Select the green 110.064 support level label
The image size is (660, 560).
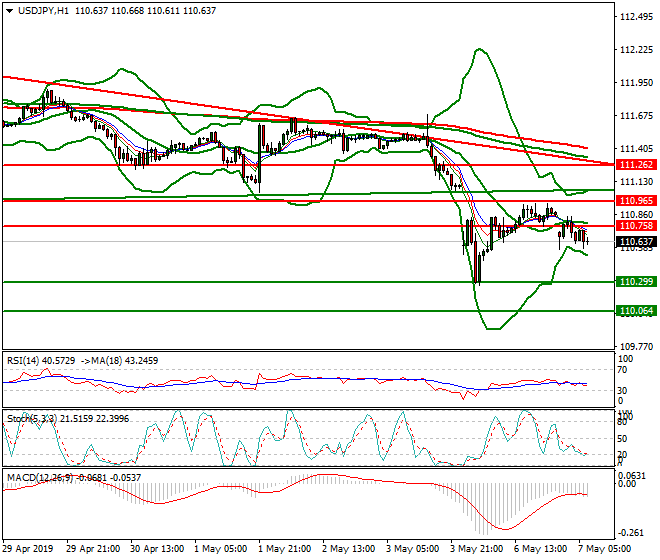[636, 311]
